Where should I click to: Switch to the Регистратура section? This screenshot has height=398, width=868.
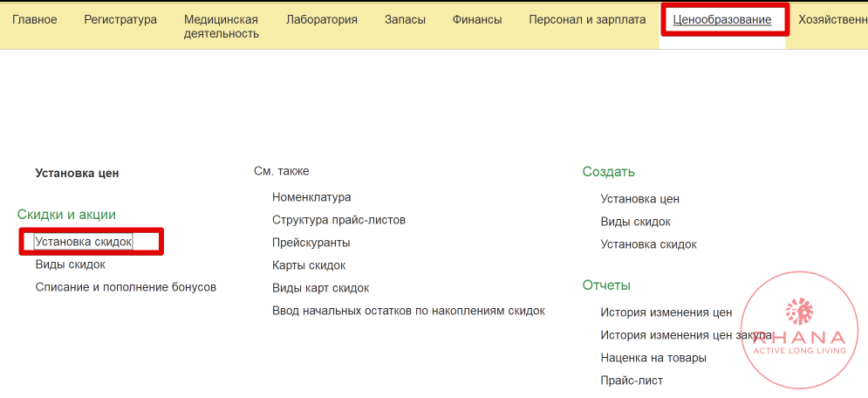coord(120,20)
